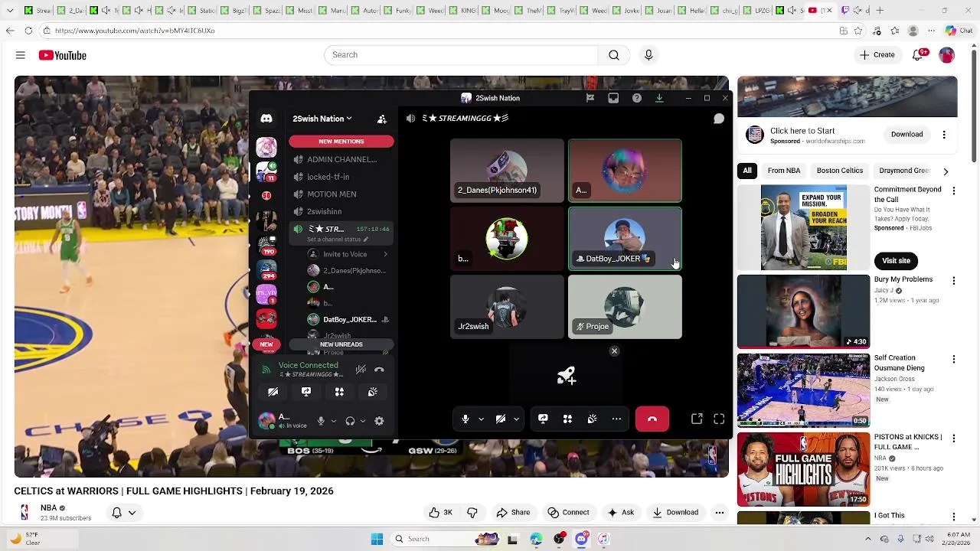Open ADMIN CHANNEL voice channel

click(341, 159)
